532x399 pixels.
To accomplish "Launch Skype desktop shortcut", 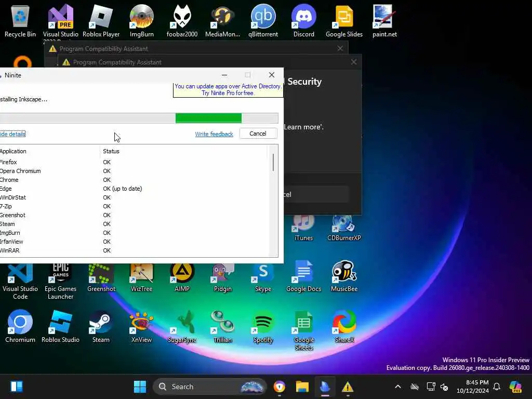I will [263, 278].
